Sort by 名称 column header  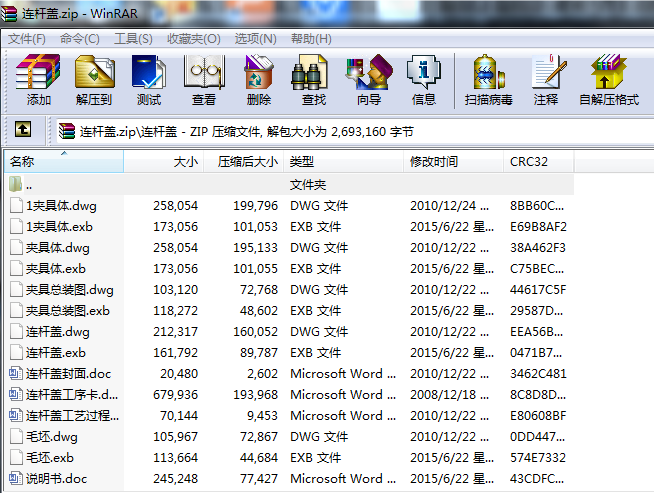click(x=64, y=161)
